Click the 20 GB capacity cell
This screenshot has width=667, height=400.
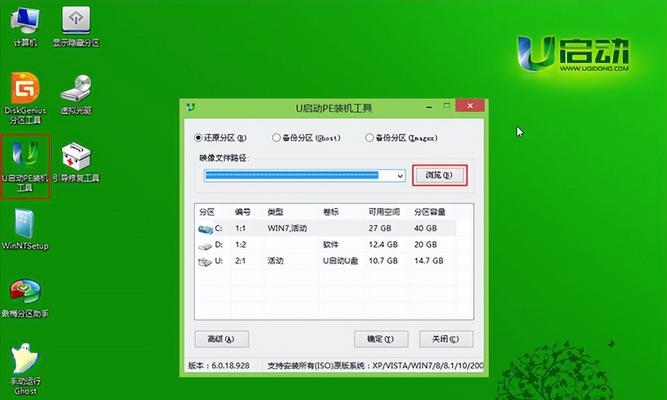[x=425, y=245]
